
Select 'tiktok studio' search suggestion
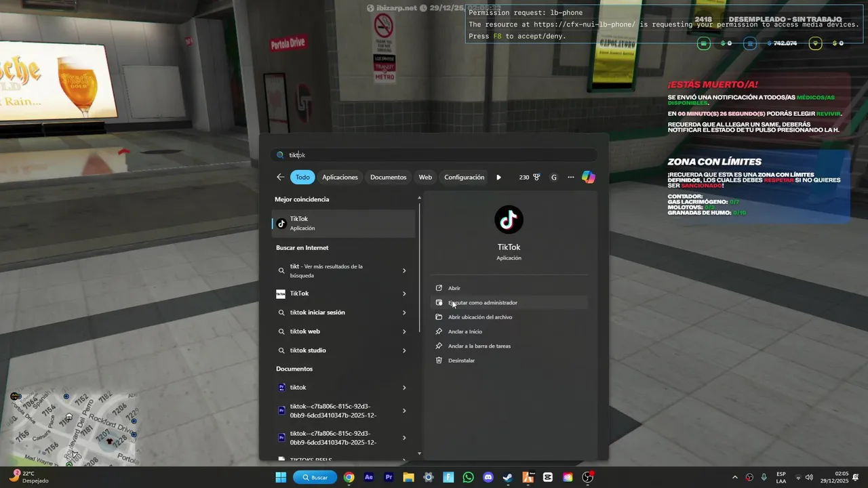click(308, 350)
